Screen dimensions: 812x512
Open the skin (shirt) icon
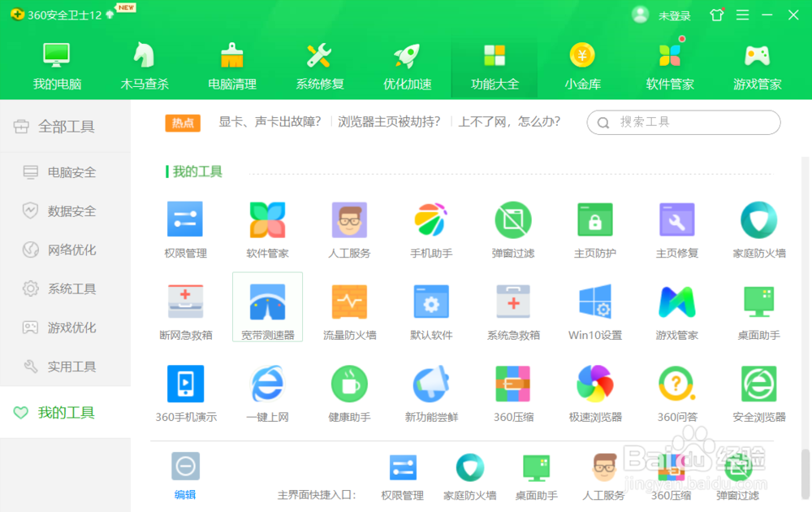pyautogui.click(x=717, y=15)
